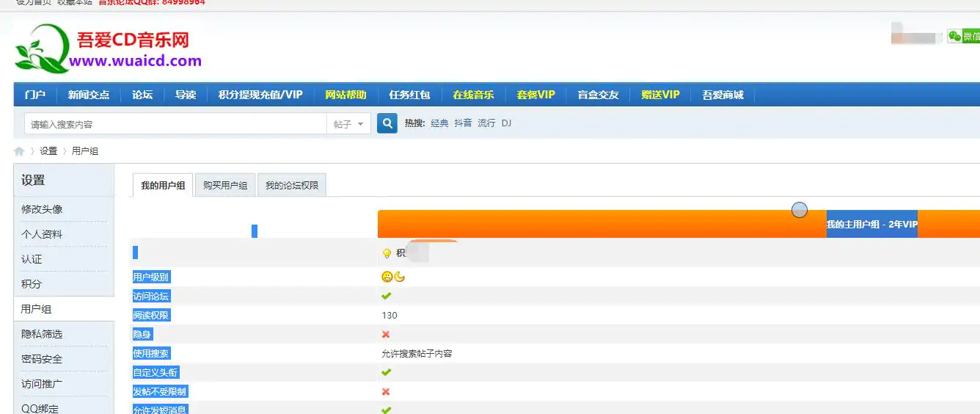Viewport: 980px width, 414px height.
Task: Click red cross in 隐身 row
Action: tap(386, 334)
